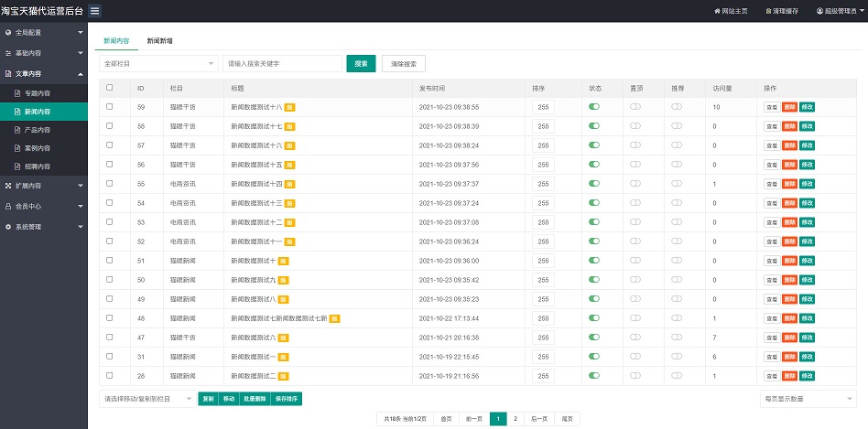
Task: Go to page 2 in the pagination
Action: 515,419
